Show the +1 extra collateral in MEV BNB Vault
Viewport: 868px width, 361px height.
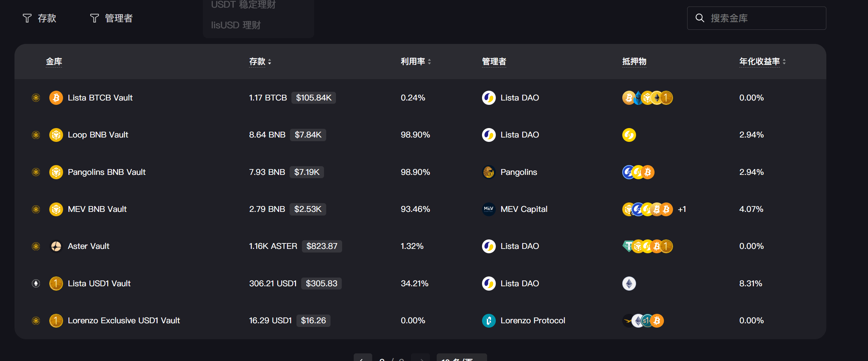click(x=682, y=209)
